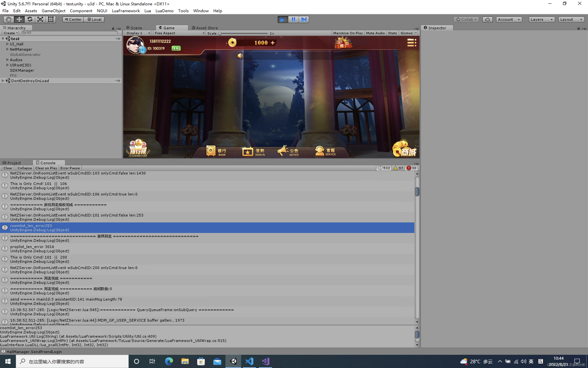Click the Inspector panel lock icon
This screenshot has width=588, height=368.
pyautogui.click(x=578, y=28)
